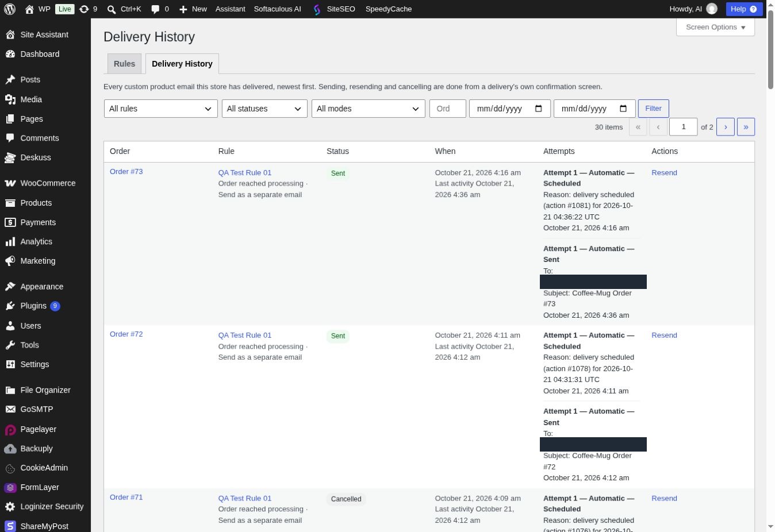Click the Help button

tap(744, 9)
